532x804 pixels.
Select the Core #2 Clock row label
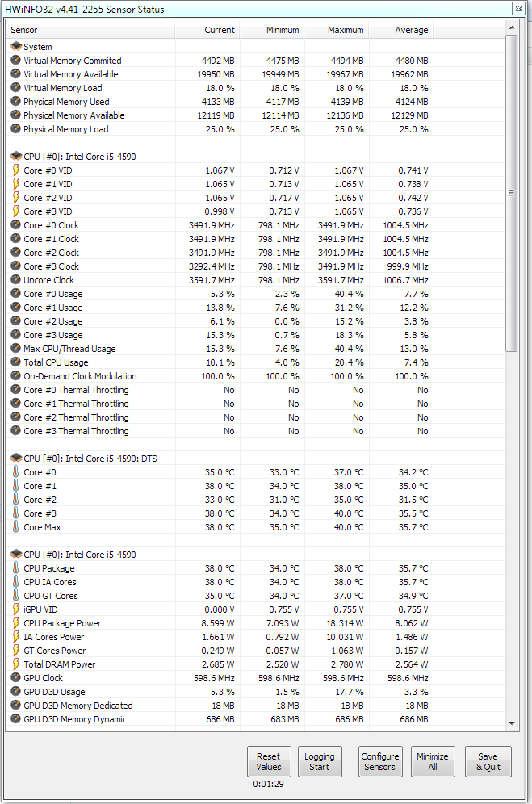[x=52, y=253]
